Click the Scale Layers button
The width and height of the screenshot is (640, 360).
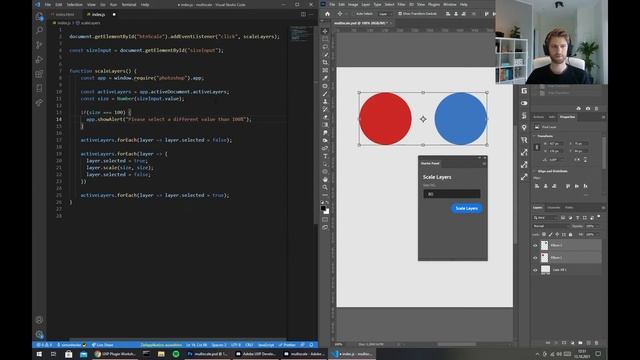coord(467,209)
